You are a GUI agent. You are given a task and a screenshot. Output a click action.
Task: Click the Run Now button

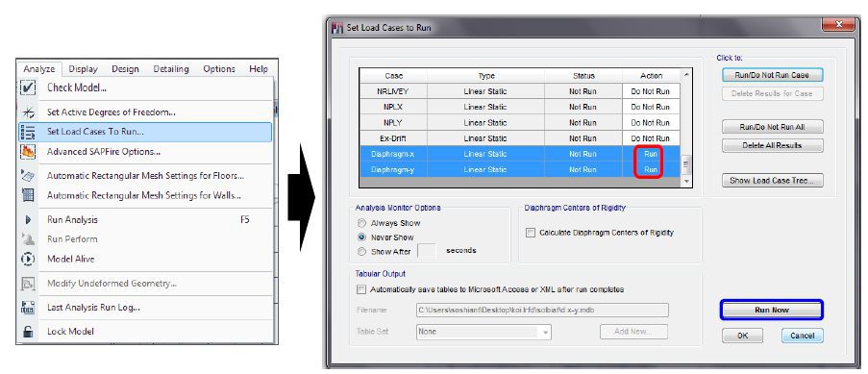pos(772,310)
